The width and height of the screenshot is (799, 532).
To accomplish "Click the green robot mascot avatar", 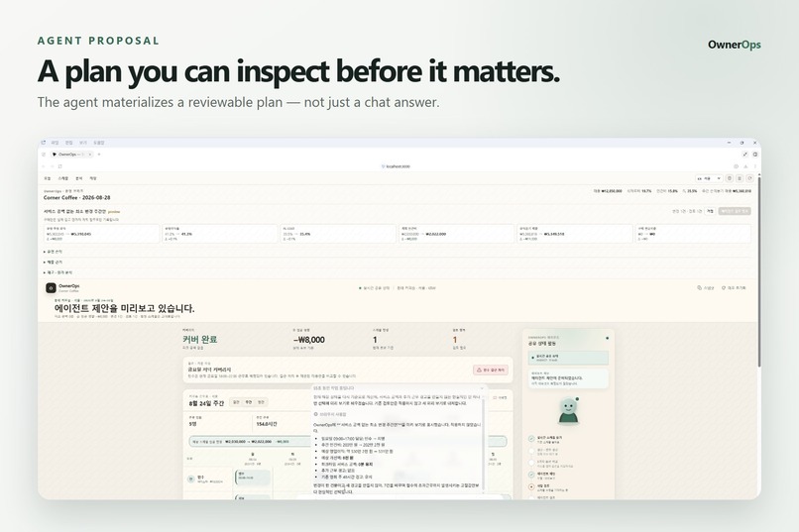I will pos(568,411).
